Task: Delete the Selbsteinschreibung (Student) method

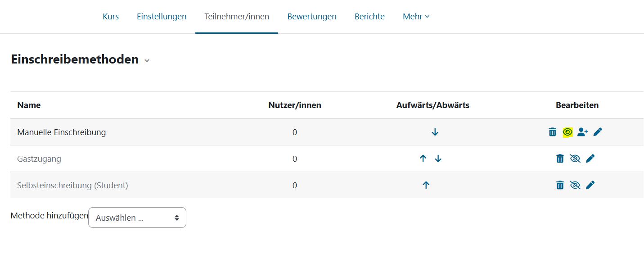Action: [x=560, y=185]
